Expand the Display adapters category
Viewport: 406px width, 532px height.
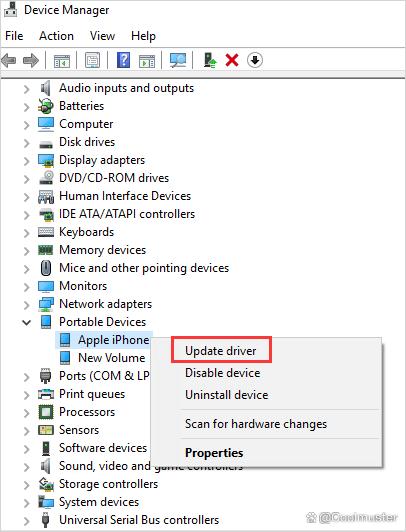(26, 160)
